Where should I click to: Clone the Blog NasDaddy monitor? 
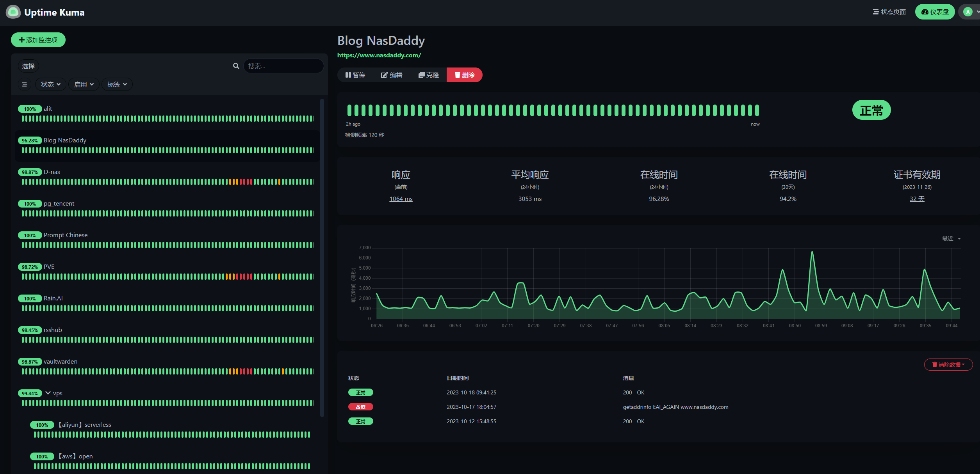coord(428,75)
